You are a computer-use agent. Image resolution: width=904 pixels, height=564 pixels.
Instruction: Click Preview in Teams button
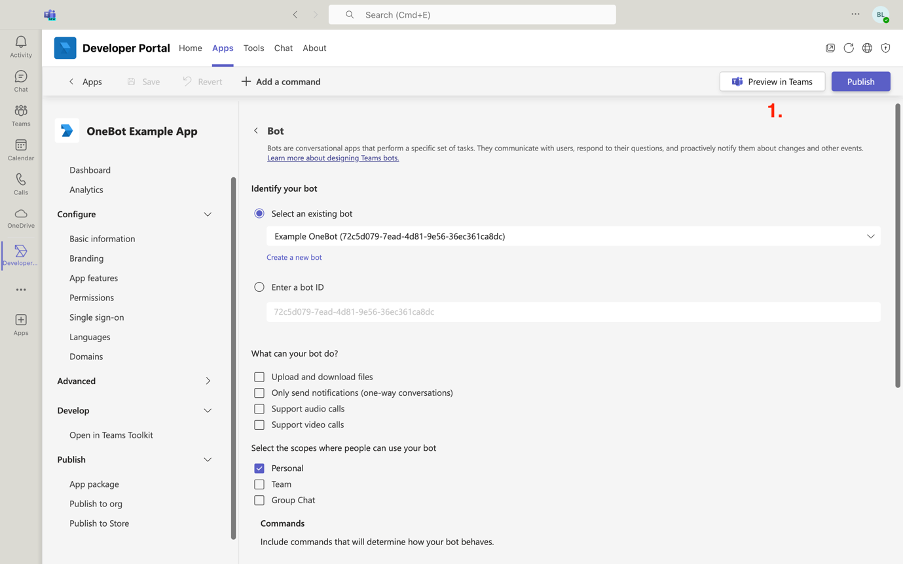coord(772,82)
